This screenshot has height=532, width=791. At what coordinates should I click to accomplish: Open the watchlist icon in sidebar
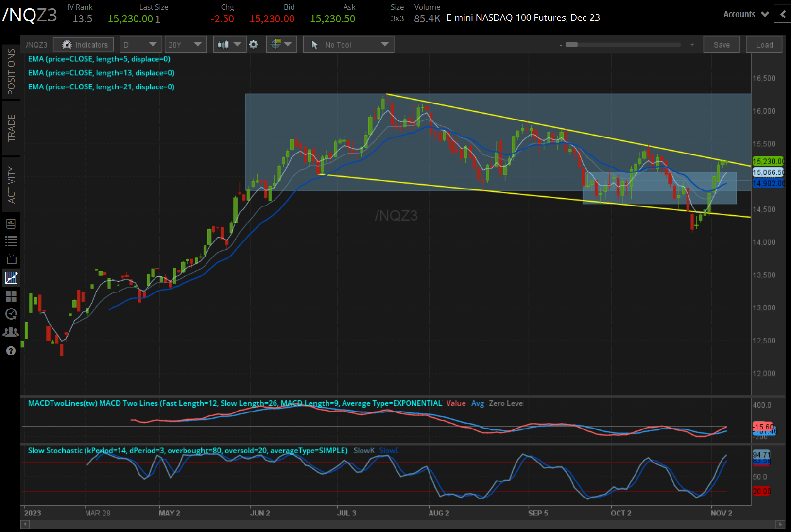[x=11, y=241]
